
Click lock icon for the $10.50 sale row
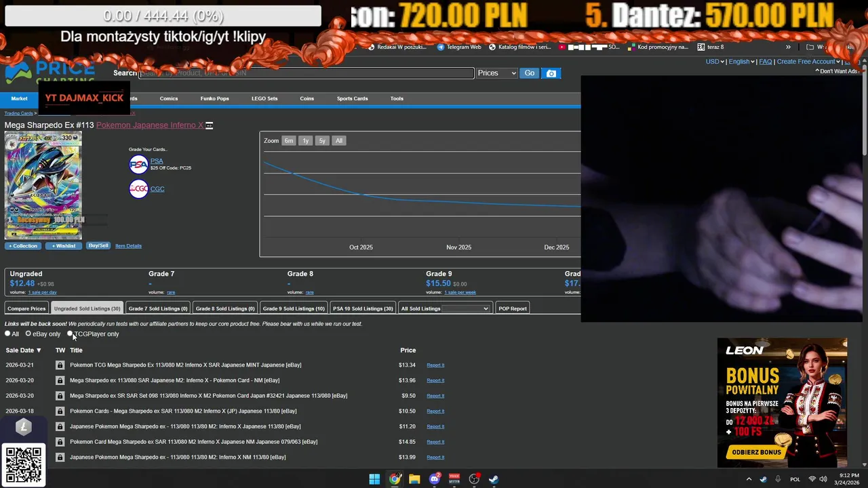pos(60,411)
